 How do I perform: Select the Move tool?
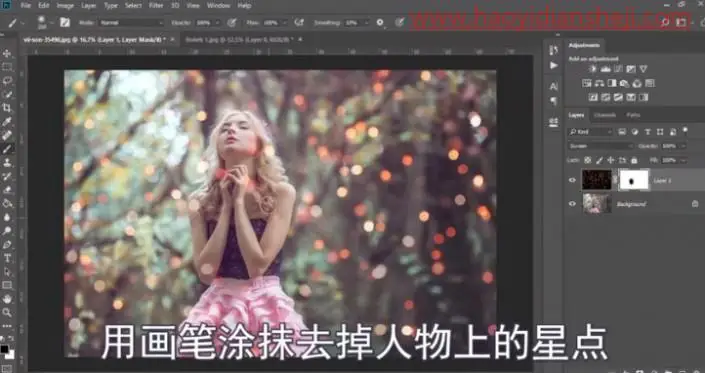point(7,53)
